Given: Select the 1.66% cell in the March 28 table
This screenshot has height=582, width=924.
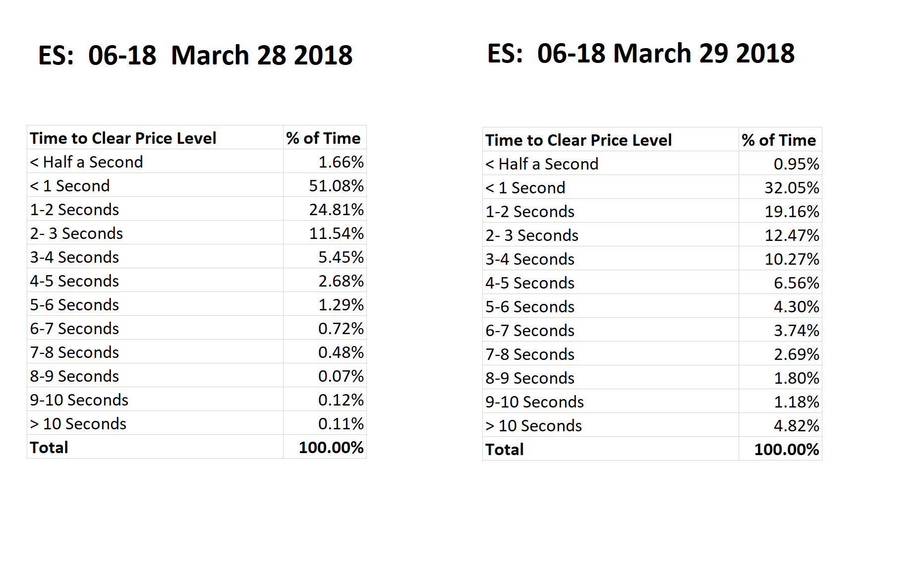Looking at the screenshot, I should coord(325,162).
